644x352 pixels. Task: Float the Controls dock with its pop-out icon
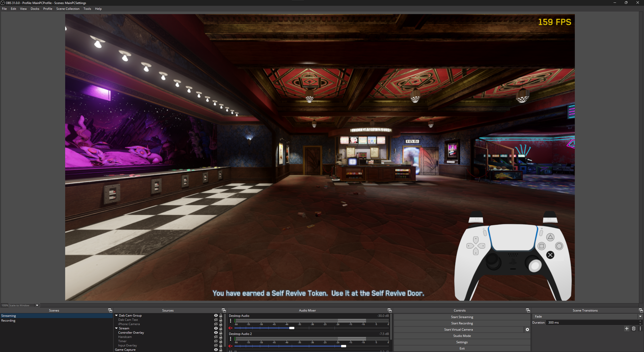[x=528, y=311]
